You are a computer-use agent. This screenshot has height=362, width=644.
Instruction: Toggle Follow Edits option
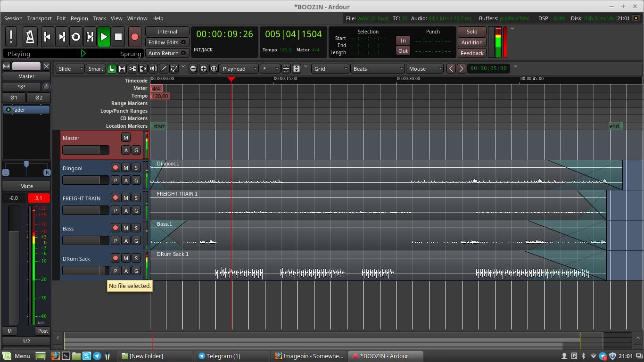167,42
